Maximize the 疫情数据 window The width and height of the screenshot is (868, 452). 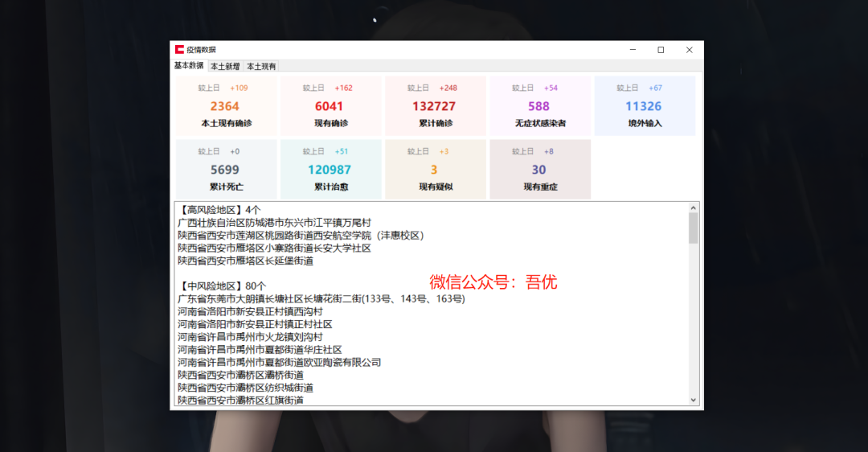[661, 50]
